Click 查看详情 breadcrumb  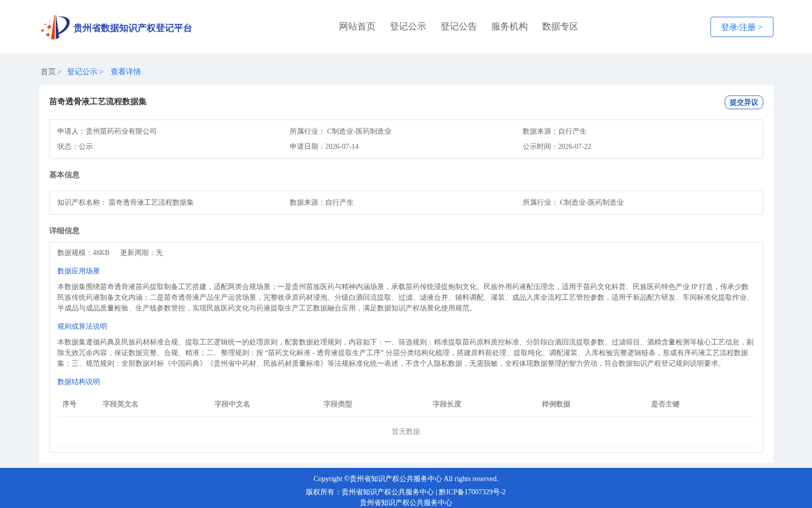pyautogui.click(x=126, y=72)
